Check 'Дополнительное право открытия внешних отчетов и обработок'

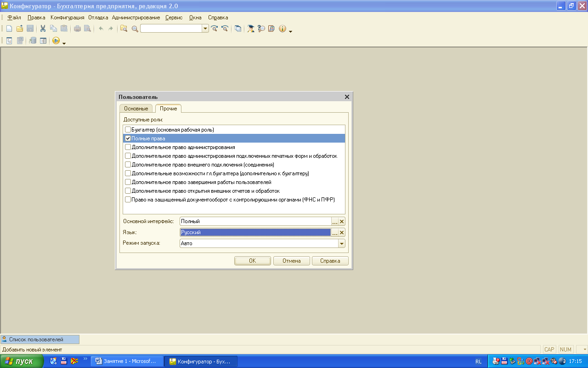pyautogui.click(x=128, y=191)
